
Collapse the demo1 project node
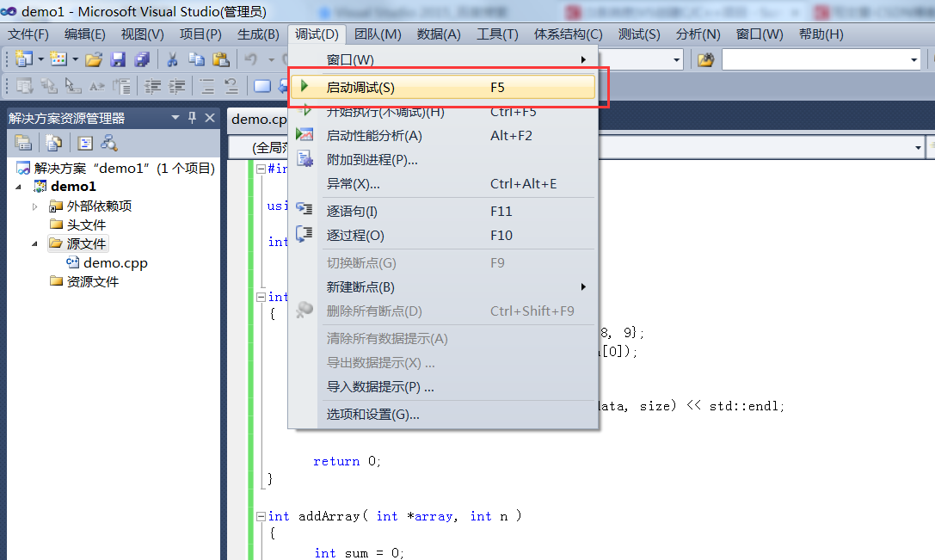pos(18,187)
